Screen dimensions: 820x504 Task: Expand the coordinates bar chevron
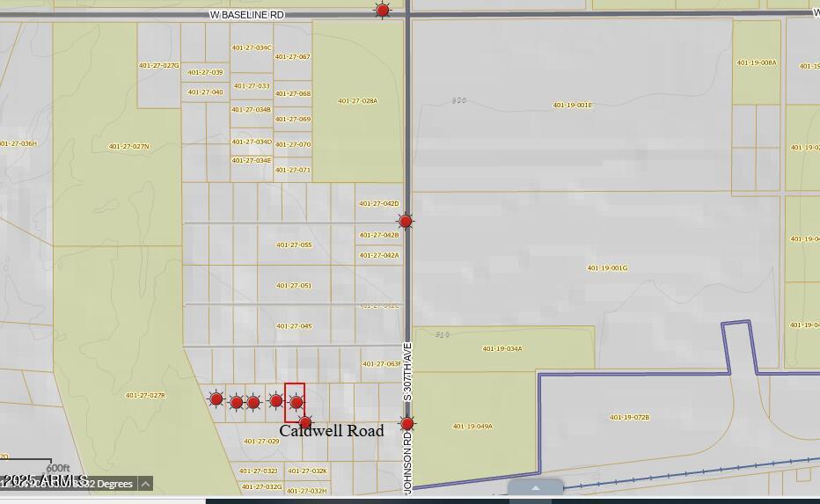tap(146, 483)
